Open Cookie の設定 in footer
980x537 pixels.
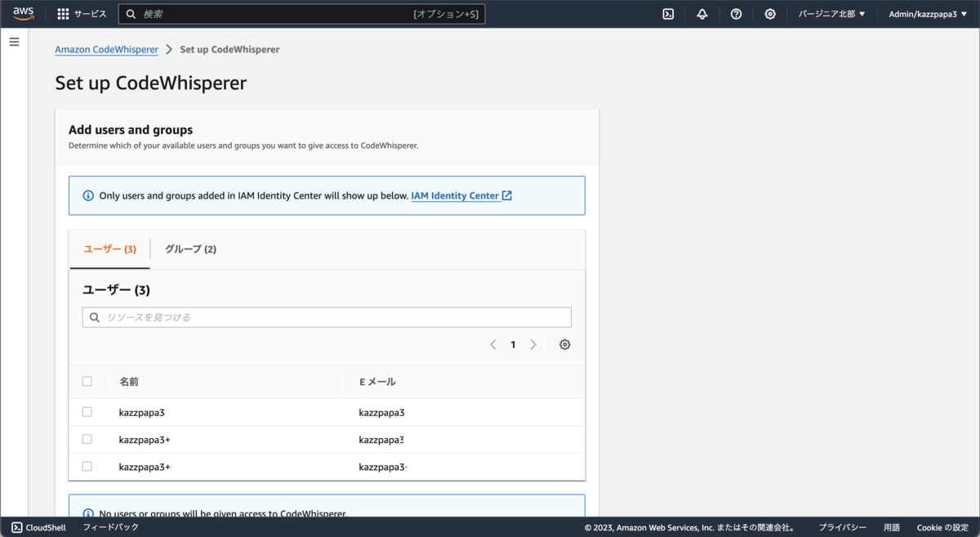pos(942,528)
